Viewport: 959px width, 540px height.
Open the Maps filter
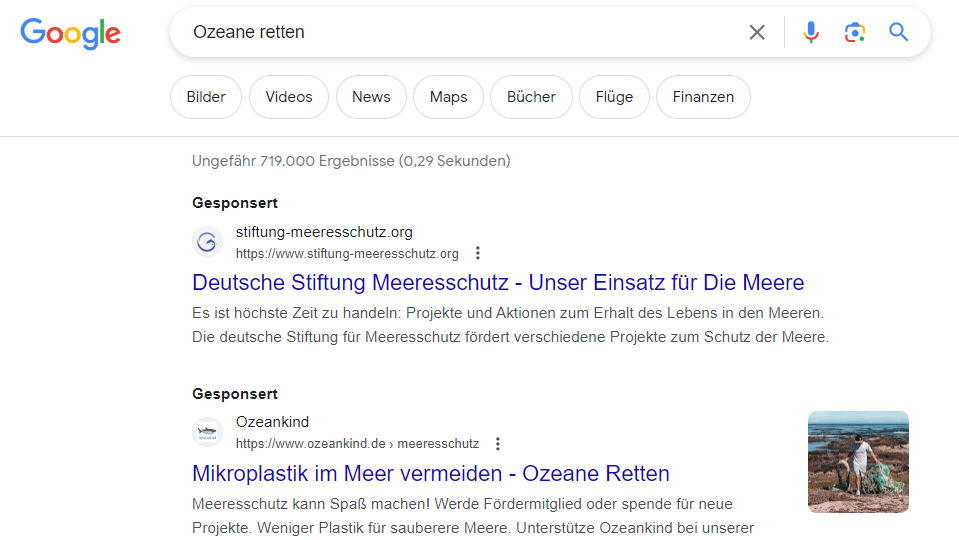[x=448, y=97]
